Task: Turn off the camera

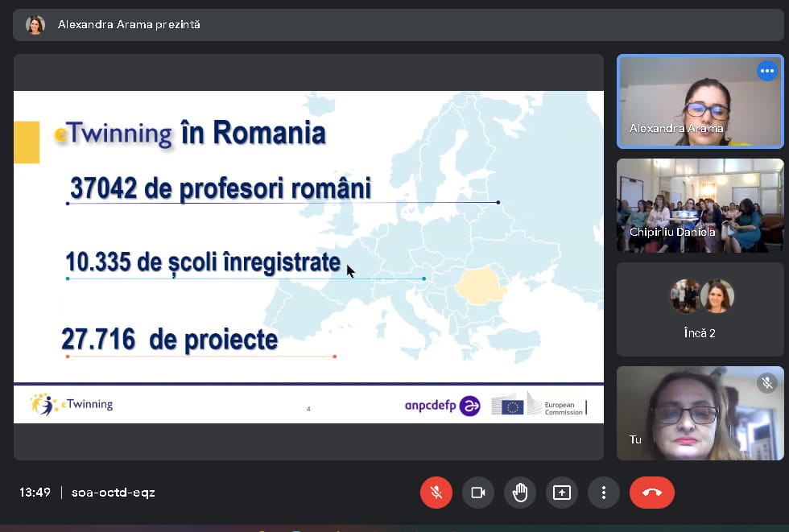Action: click(x=478, y=493)
